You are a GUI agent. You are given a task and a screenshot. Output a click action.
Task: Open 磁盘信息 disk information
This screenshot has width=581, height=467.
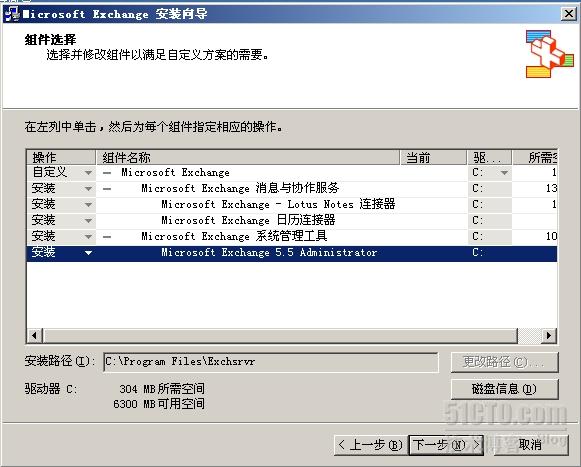coord(504,389)
